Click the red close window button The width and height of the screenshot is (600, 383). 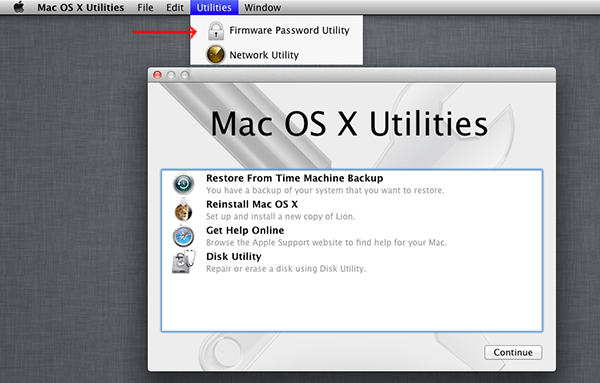157,75
